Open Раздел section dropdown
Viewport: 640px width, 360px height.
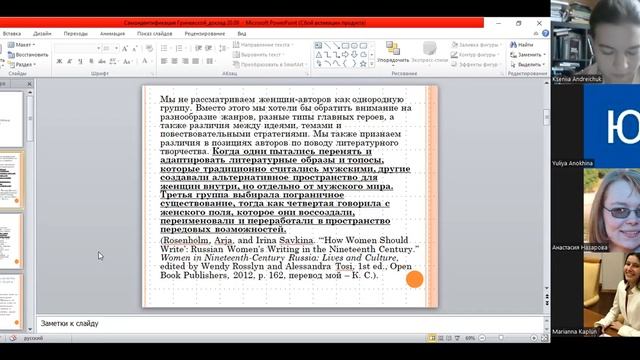[22, 64]
